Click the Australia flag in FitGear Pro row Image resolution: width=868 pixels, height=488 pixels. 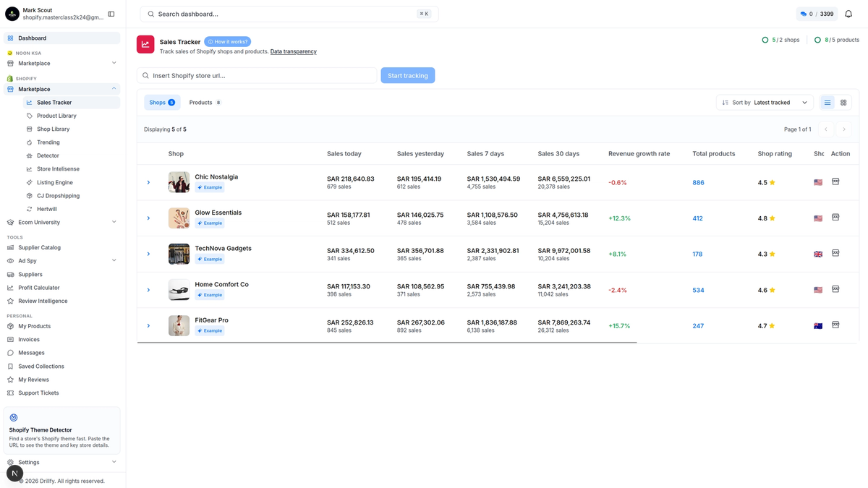point(818,326)
